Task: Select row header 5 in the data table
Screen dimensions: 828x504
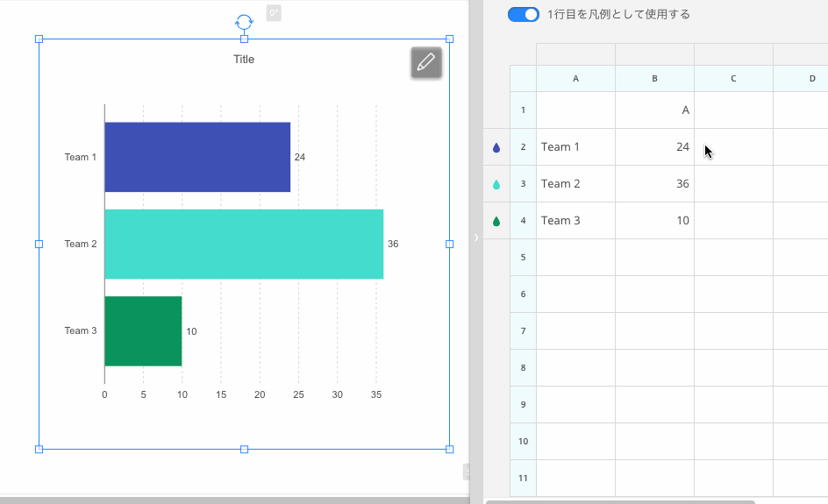Action: [x=523, y=258]
